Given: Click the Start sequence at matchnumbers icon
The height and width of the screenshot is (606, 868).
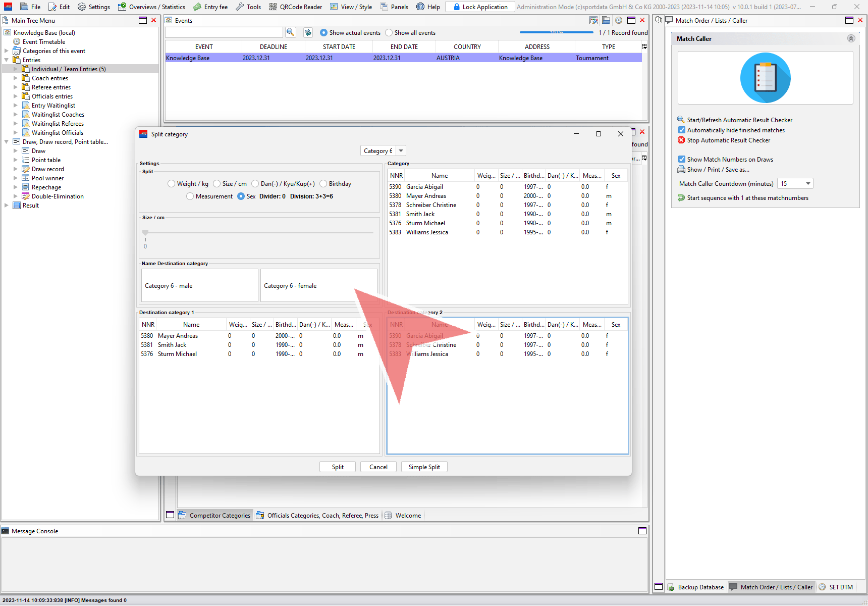Looking at the screenshot, I should tap(681, 198).
